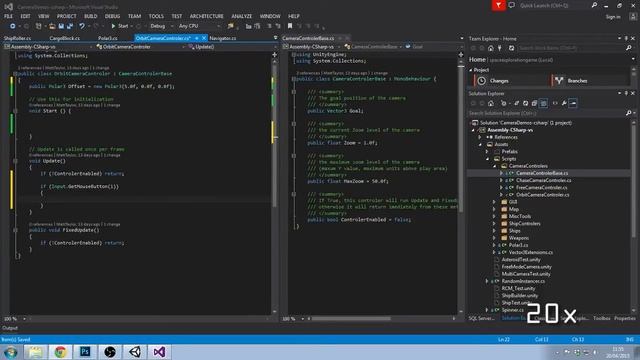Open Photoshop from the Windows taskbar
640x360 pixels.
tap(85, 352)
